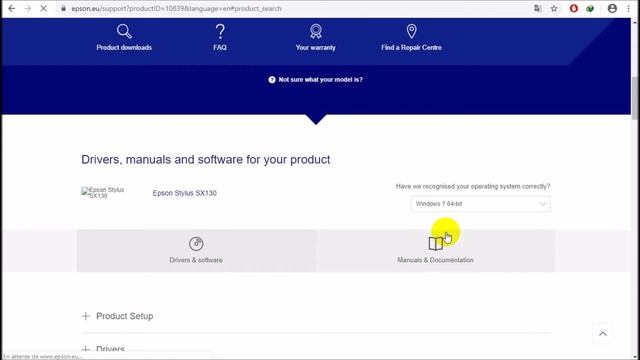
Task: Click the Epson Stylus SX130 product image
Action: tap(103, 193)
